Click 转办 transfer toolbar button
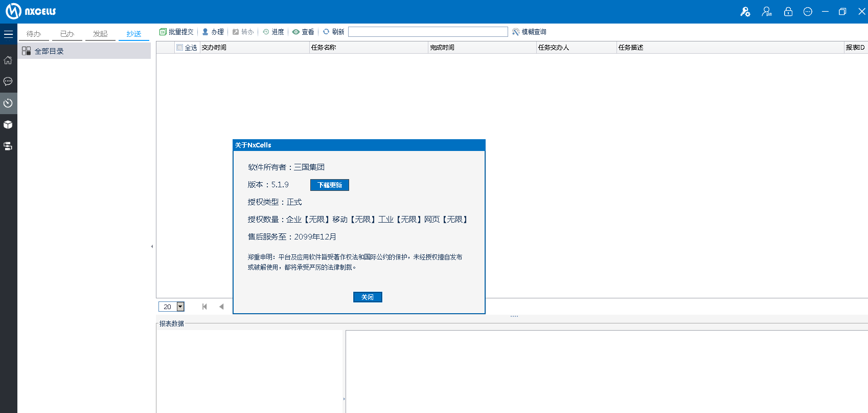The width and height of the screenshot is (868, 413). tap(243, 32)
